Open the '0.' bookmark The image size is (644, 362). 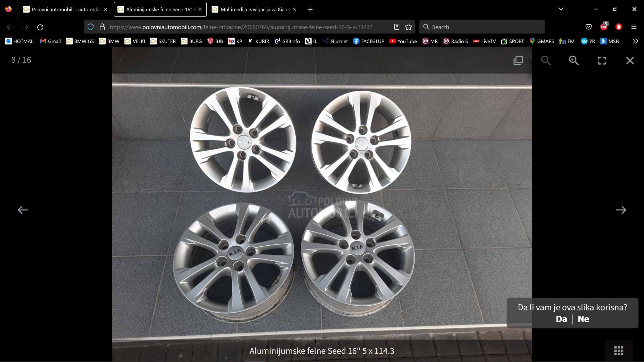click(311, 41)
